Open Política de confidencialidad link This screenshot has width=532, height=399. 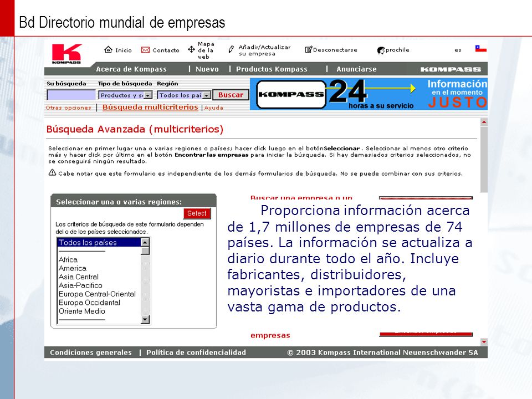click(x=196, y=352)
